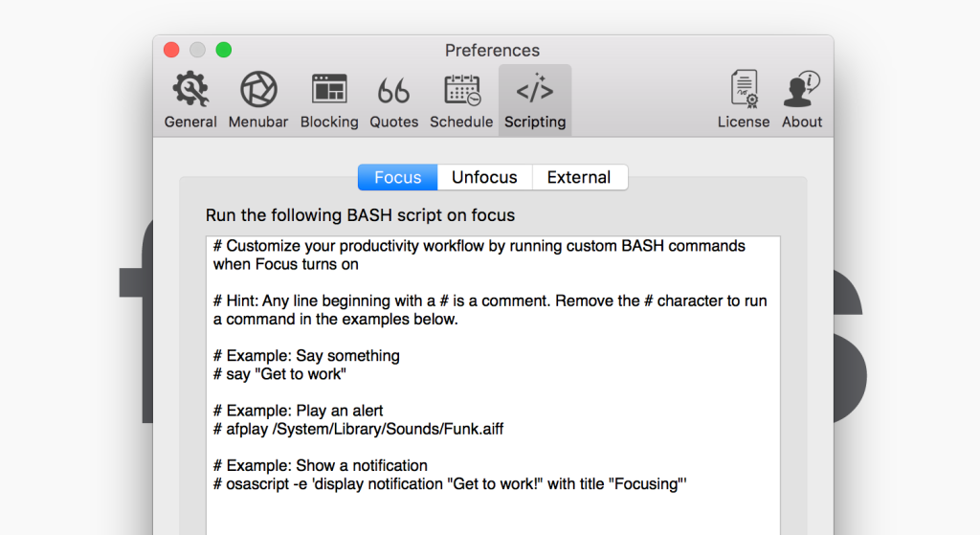Image resolution: width=980 pixels, height=535 pixels.
Task: Open the About info icon
Action: [802, 89]
